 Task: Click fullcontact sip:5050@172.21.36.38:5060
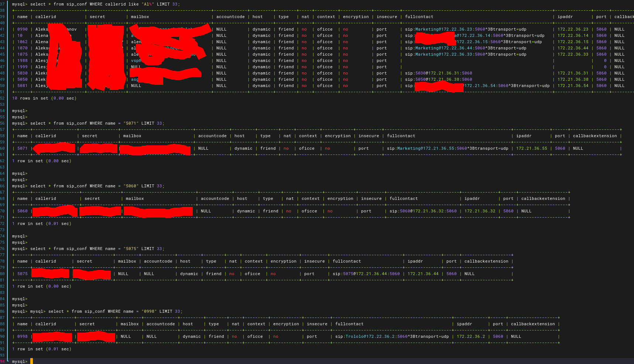click(438, 79)
